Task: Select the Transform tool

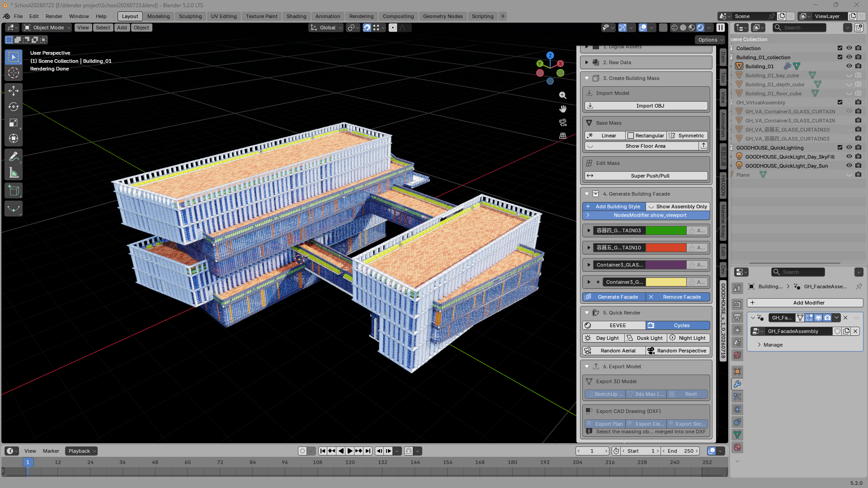Action: pos(14,138)
